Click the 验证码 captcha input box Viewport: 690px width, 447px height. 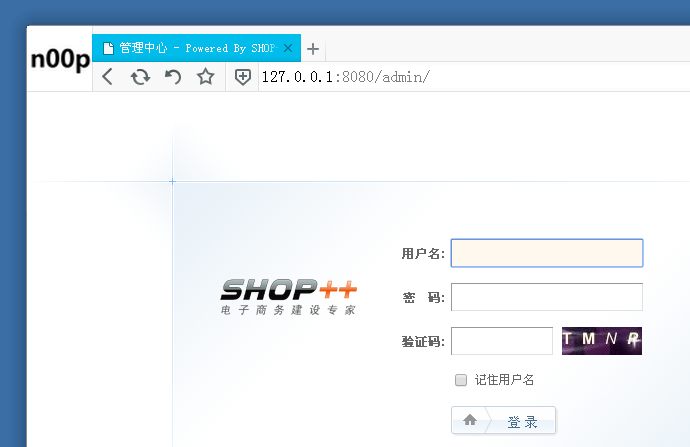coord(502,341)
